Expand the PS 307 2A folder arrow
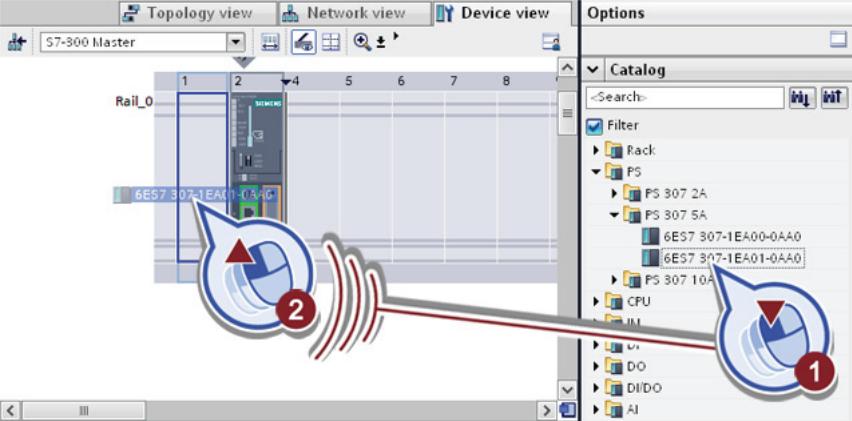 [615, 193]
